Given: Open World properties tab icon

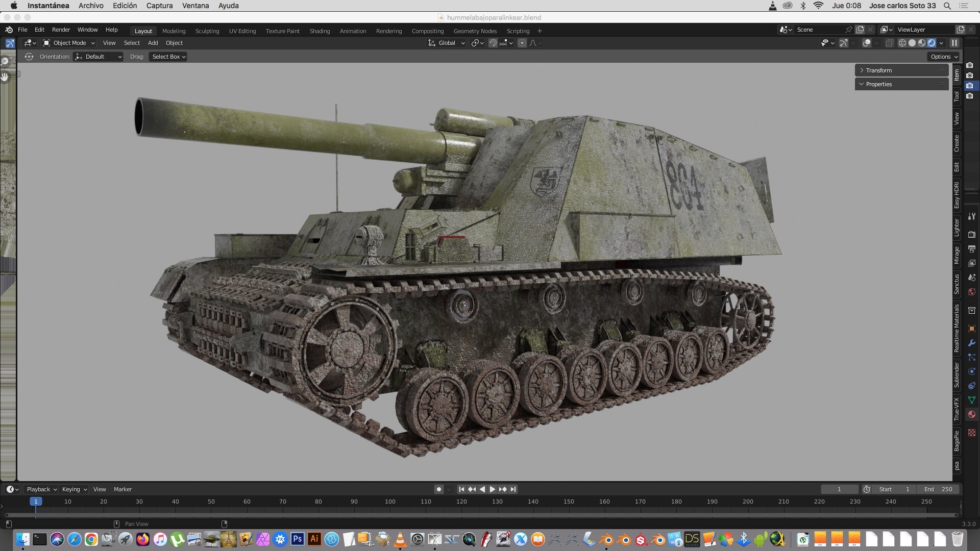Looking at the screenshot, I should [972, 292].
